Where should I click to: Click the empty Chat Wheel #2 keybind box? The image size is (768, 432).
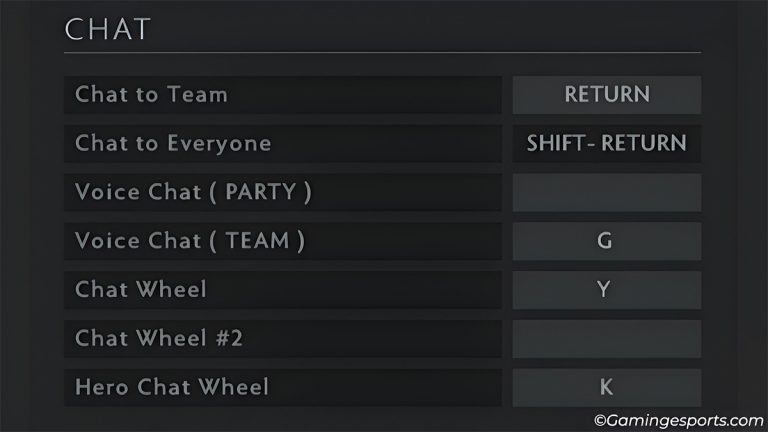(x=607, y=338)
